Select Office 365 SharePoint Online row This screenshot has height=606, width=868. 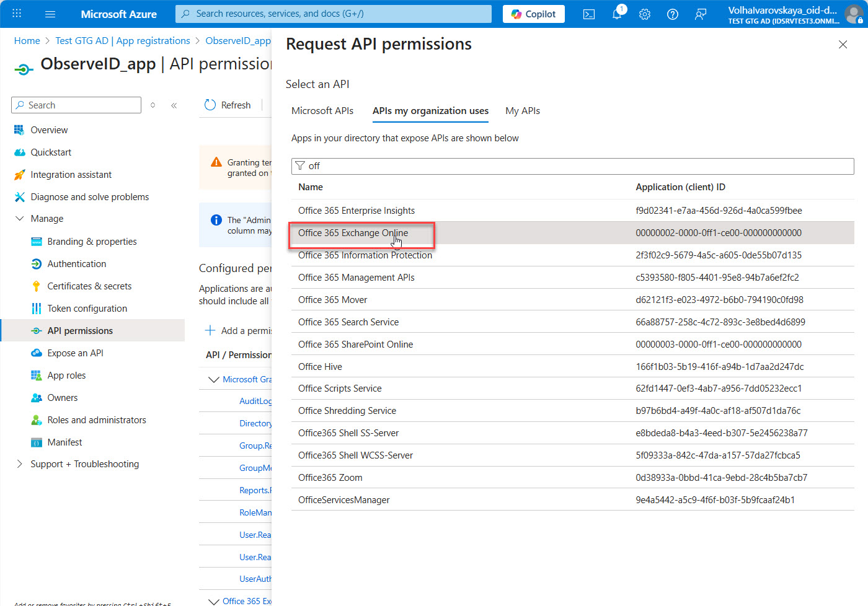tap(355, 345)
